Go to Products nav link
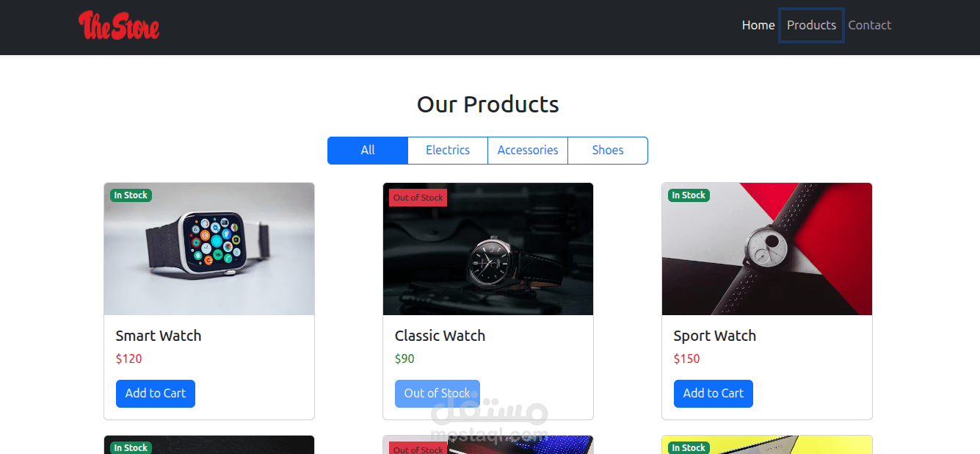The image size is (980, 454). click(811, 25)
